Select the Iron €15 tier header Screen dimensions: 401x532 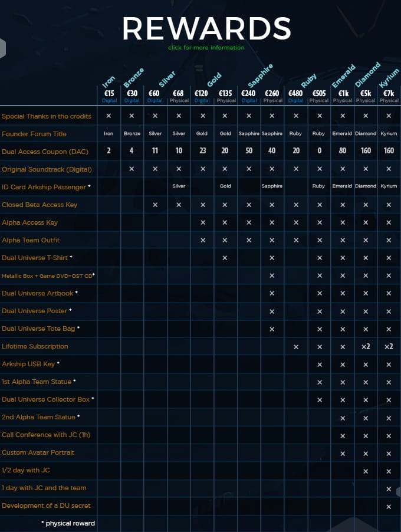click(110, 96)
